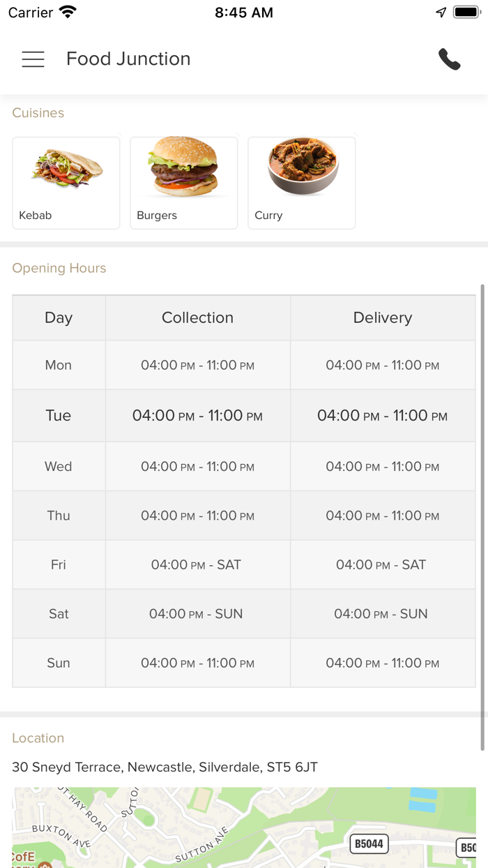Tap the kebab food image
488x868 pixels.
[x=66, y=169]
